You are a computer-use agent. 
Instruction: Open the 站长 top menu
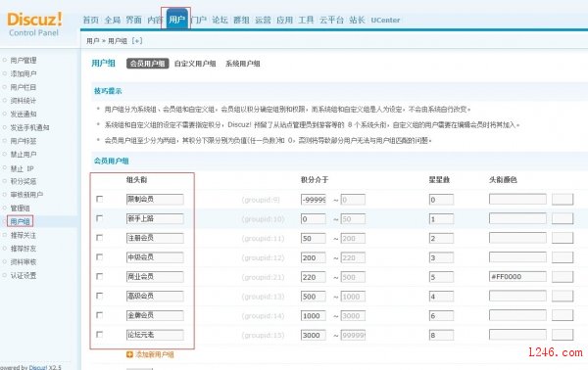click(357, 20)
